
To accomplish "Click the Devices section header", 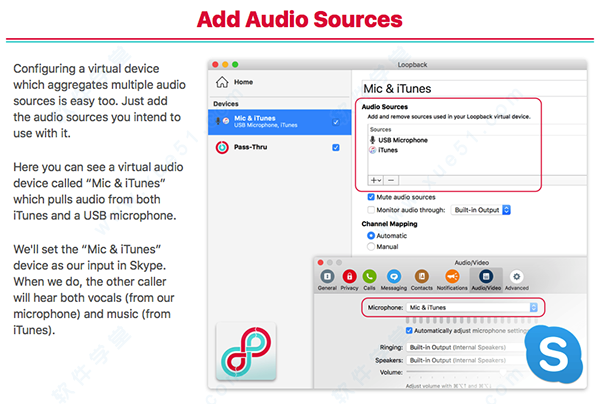I will 226,104.
